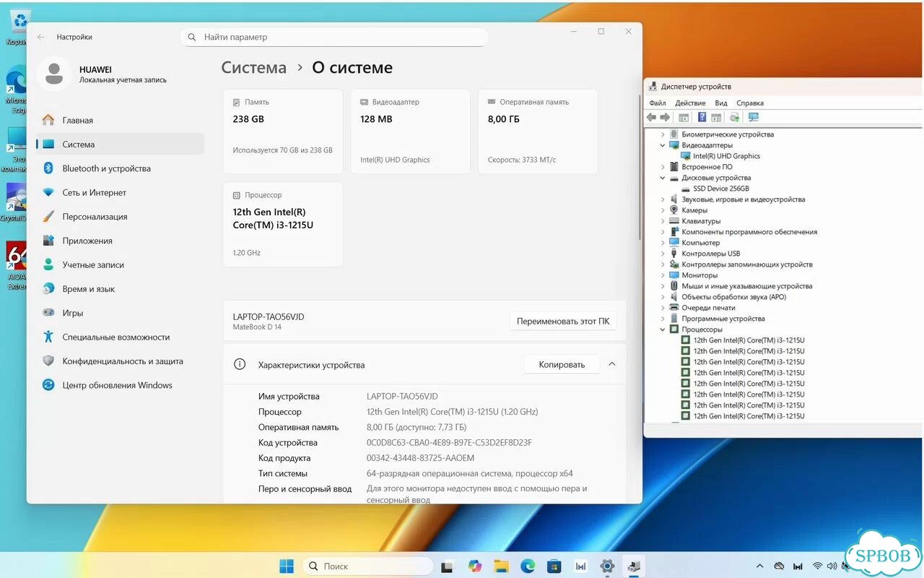Open Справка menu in Device Manager
The height and width of the screenshot is (578, 924).
(750, 103)
